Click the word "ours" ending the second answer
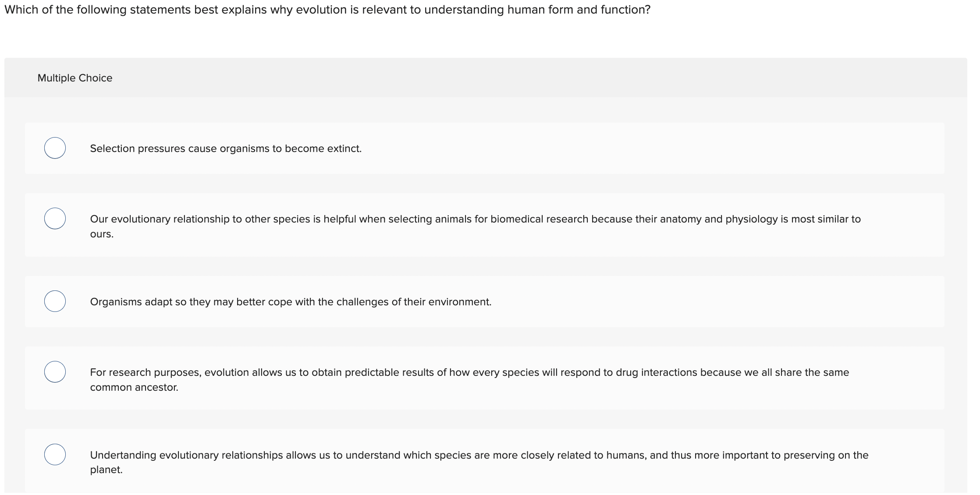Image resolution: width=980 pixels, height=495 pixels. [101, 234]
